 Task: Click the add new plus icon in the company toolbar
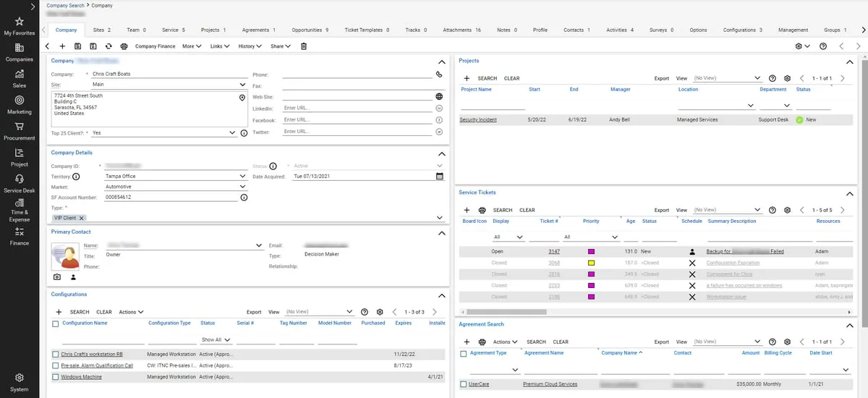tap(62, 46)
